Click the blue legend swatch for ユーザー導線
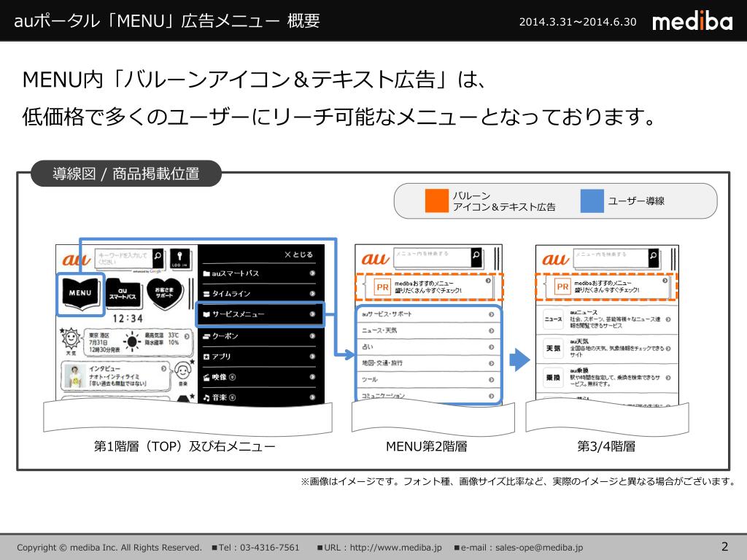 point(592,201)
